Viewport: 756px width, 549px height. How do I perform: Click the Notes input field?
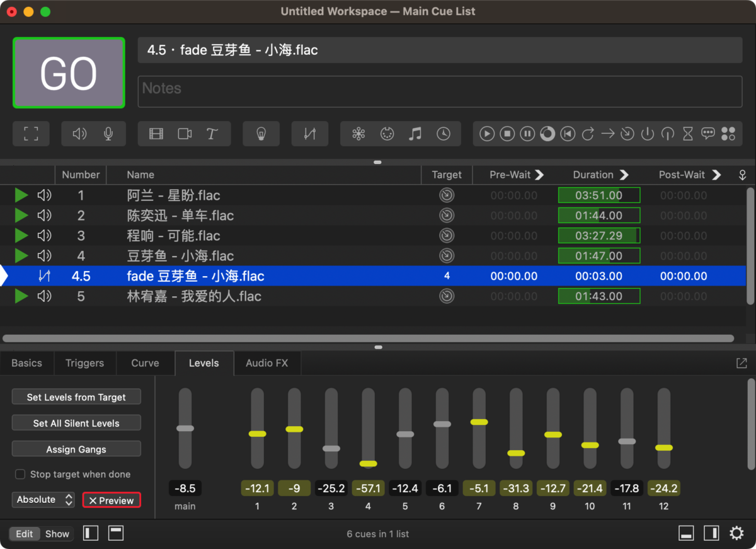point(440,91)
